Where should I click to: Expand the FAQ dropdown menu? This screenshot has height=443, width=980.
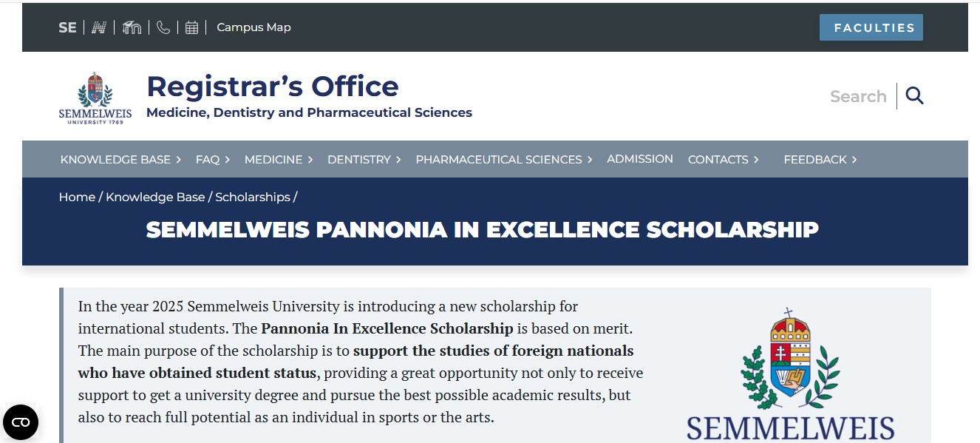click(213, 160)
